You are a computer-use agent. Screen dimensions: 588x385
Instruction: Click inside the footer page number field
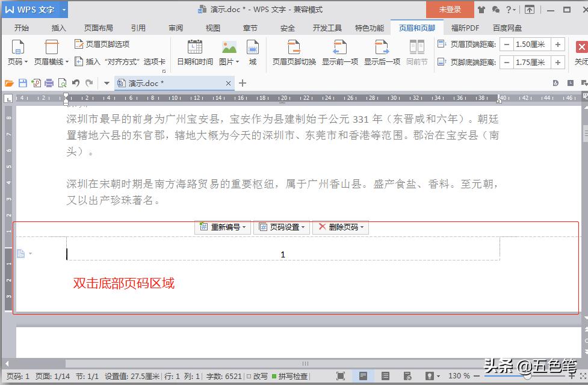282,254
